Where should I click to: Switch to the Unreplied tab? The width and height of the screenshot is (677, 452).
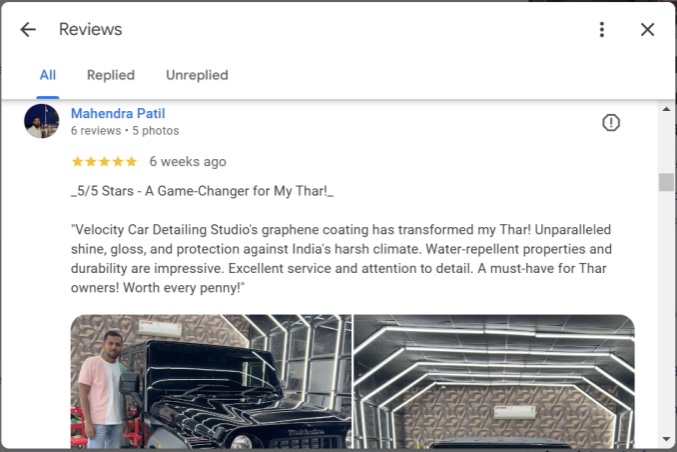(x=197, y=75)
